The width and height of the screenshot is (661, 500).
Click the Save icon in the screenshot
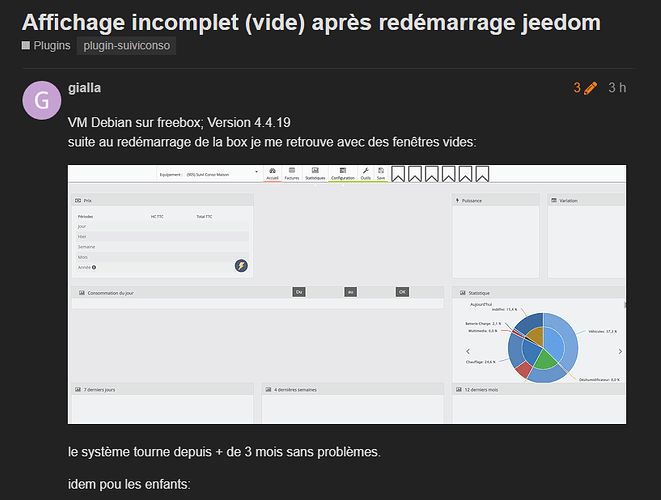pyautogui.click(x=381, y=173)
